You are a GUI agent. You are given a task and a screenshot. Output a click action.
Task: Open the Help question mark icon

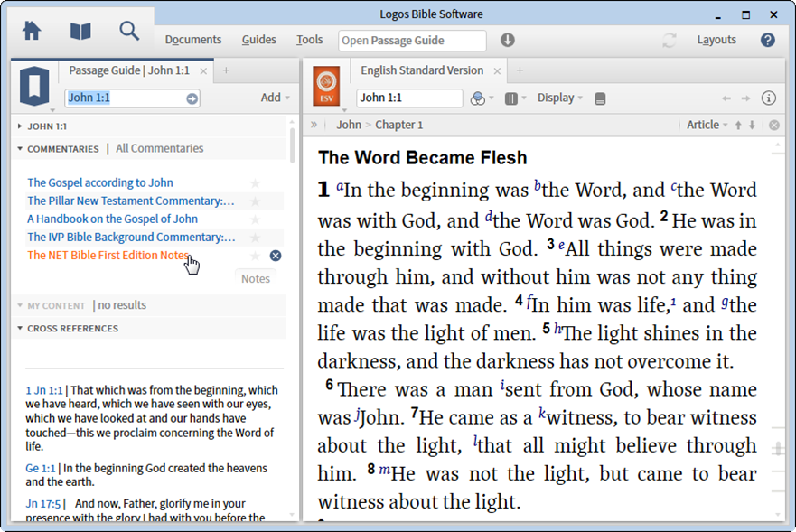[768, 40]
